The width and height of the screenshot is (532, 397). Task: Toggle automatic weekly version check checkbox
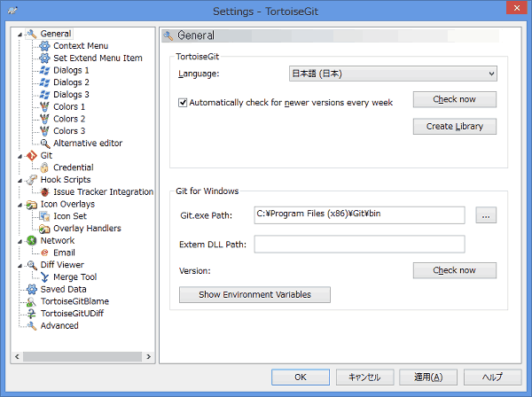pyautogui.click(x=183, y=103)
